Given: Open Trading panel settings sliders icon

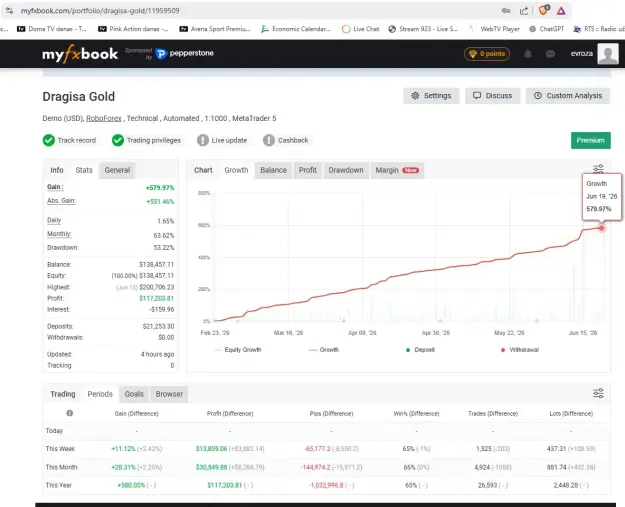Looking at the screenshot, I should pos(598,393).
